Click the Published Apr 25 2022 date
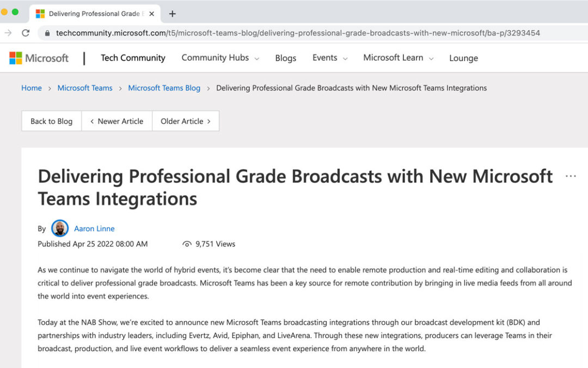The image size is (588, 368). (93, 244)
